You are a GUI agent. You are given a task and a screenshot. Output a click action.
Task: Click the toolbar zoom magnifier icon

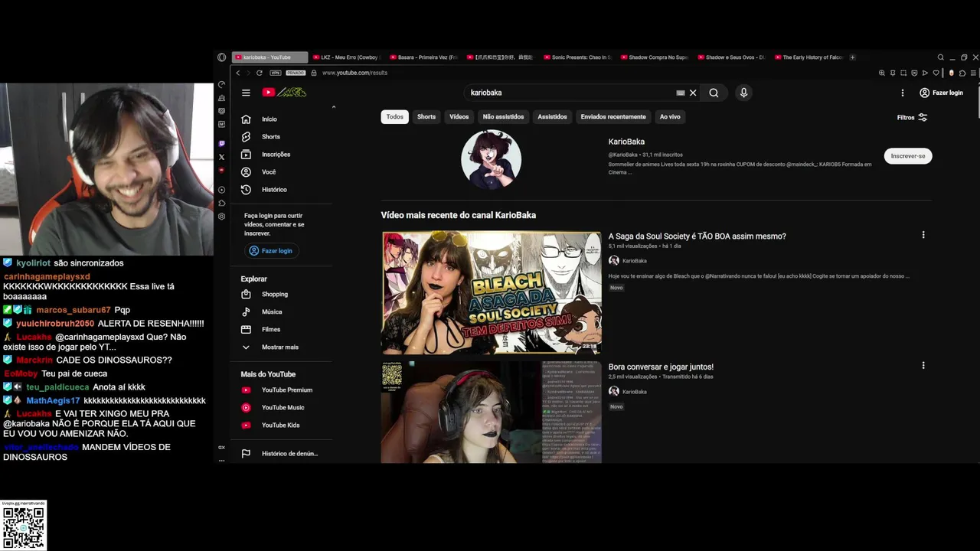tap(882, 73)
